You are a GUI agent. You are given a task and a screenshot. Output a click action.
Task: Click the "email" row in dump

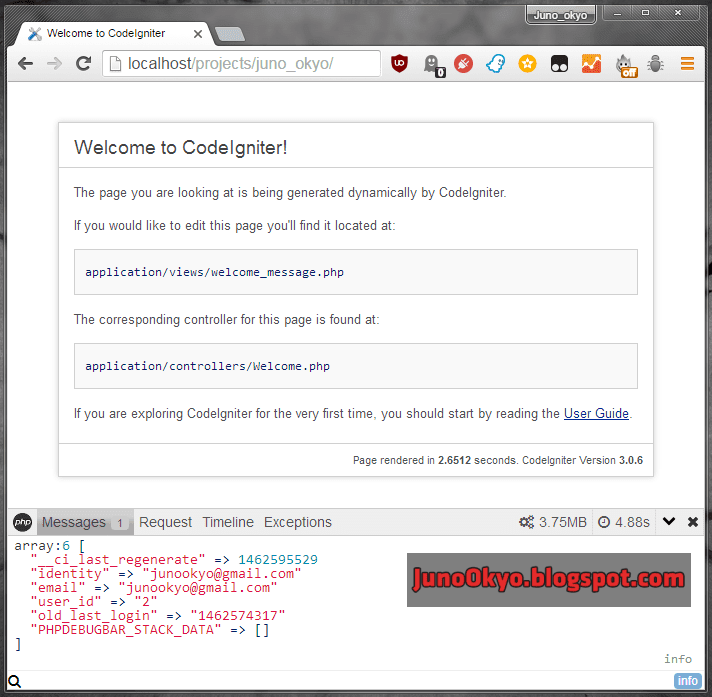[x=153, y=588]
